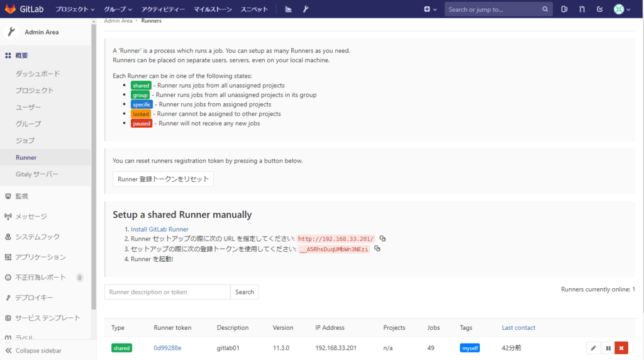The width and height of the screenshot is (644, 360).
Task: Open the instance statistics chart icon
Action: [288, 9]
